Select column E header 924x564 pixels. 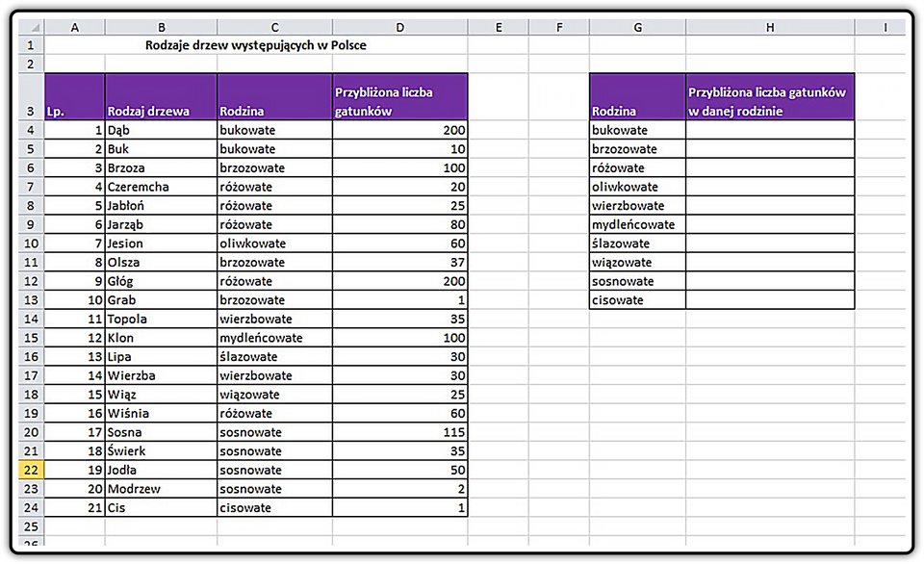499,27
